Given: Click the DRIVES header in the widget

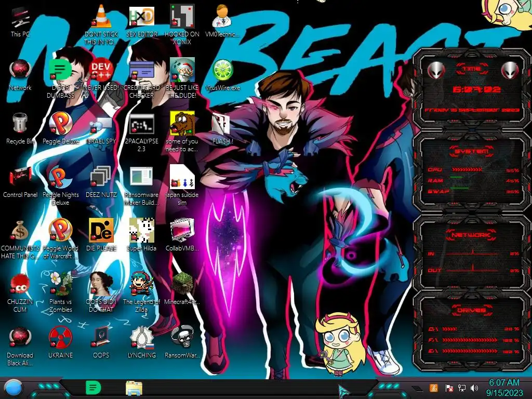Looking at the screenshot, I should pyautogui.click(x=472, y=310).
